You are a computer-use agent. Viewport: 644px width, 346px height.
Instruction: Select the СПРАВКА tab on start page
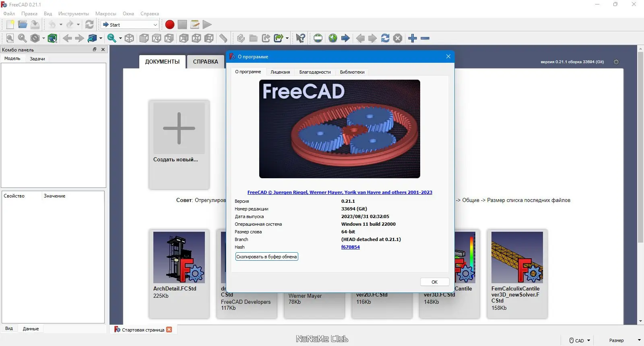pos(205,62)
